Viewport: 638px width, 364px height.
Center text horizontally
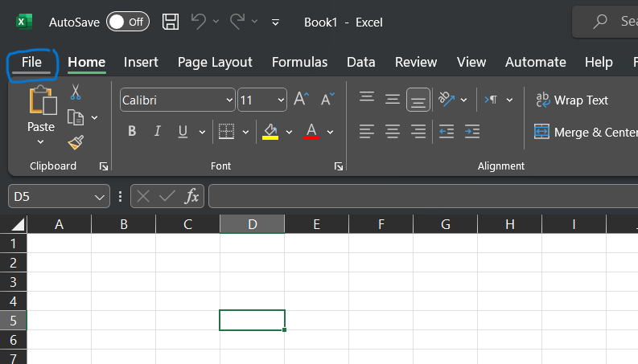tap(393, 132)
